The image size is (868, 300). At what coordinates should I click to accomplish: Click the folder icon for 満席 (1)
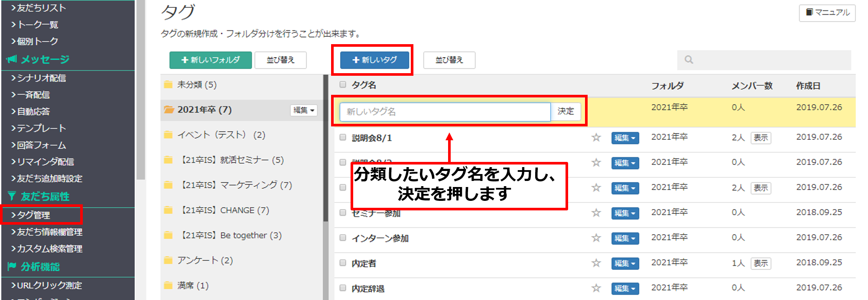[x=168, y=285]
